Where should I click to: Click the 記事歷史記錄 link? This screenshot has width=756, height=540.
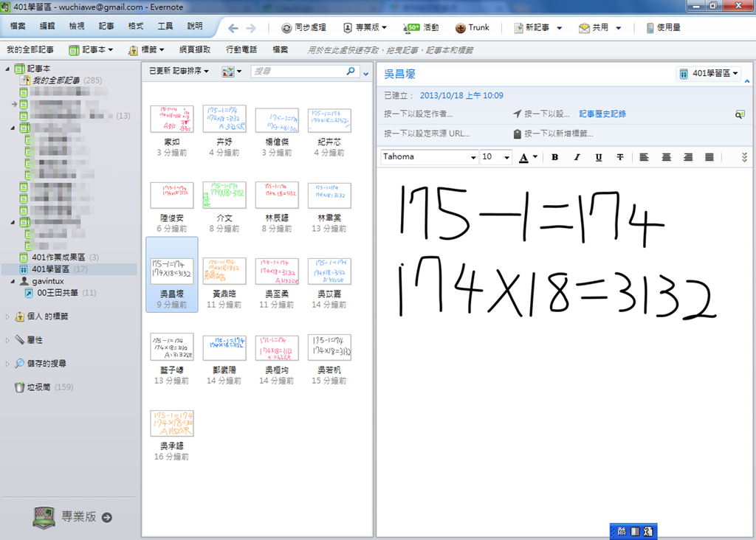[x=602, y=114]
